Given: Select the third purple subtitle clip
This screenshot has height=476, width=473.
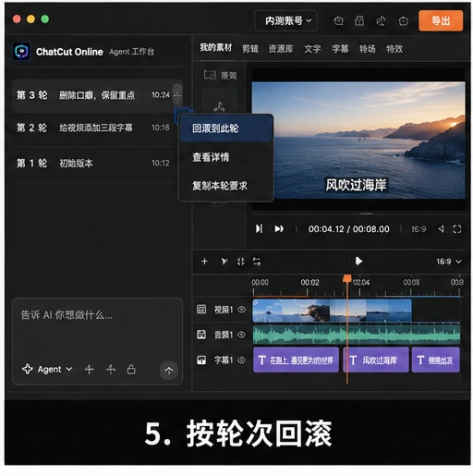Looking at the screenshot, I should (435, 360).
